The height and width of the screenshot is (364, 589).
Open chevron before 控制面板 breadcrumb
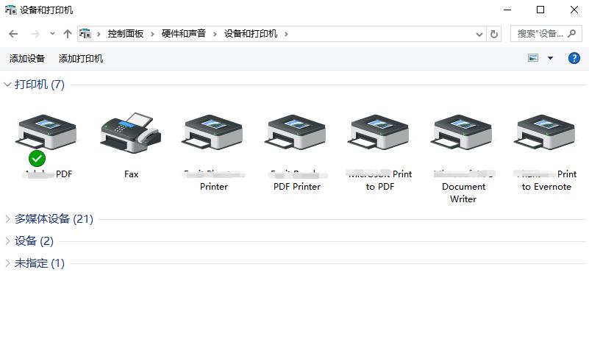(99, 34)
